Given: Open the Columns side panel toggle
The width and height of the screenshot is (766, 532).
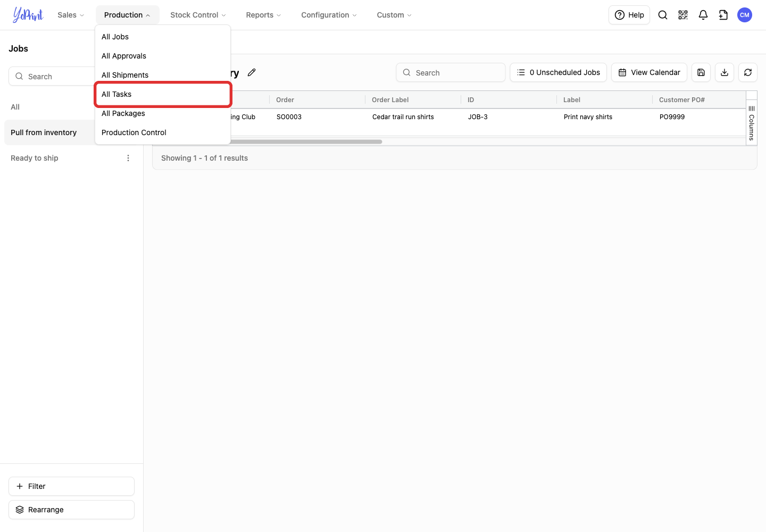Looking at the screenshot, I should [x=752, y=123].
